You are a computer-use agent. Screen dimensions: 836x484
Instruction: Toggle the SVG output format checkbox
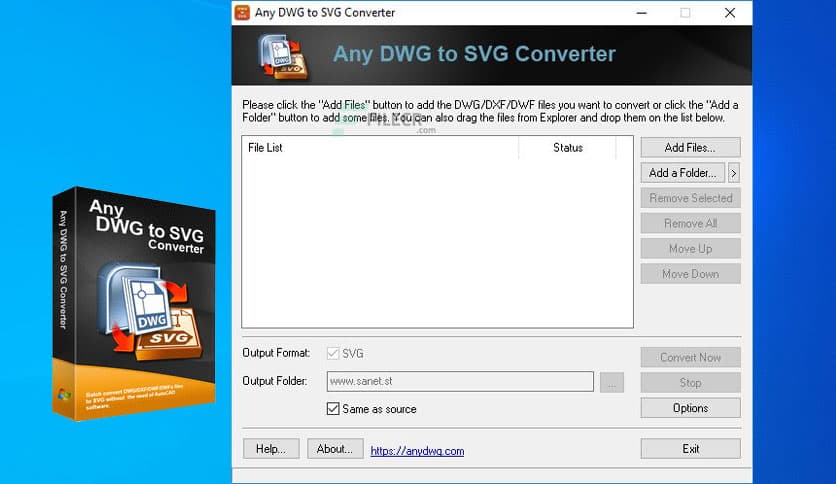click(333, 353)
